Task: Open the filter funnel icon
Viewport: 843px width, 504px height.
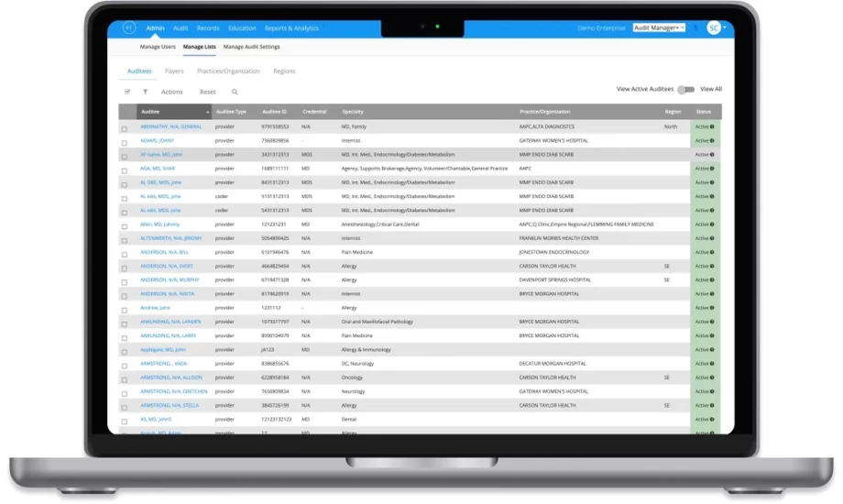Action: pyautogui.click(x=145, y=92)
